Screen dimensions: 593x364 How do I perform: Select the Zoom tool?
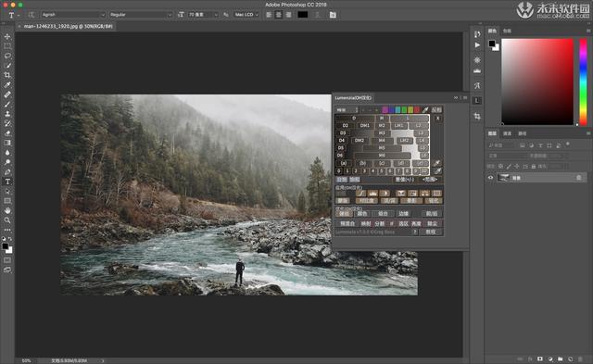pos(7,220)
